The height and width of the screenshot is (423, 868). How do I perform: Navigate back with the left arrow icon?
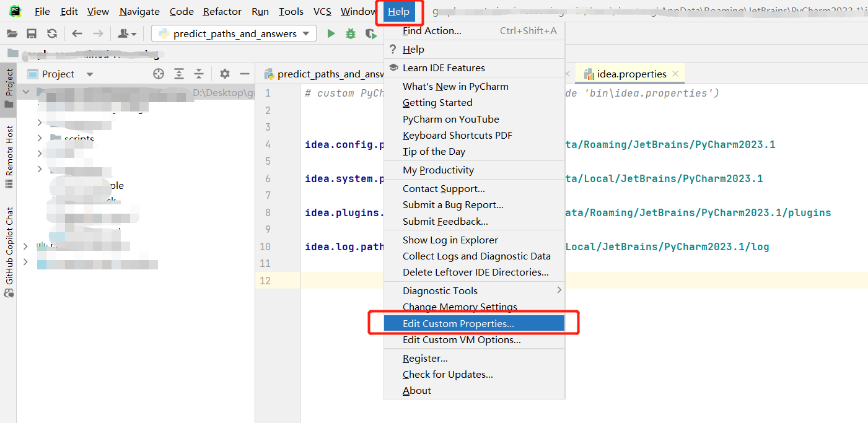coord(77,34)
